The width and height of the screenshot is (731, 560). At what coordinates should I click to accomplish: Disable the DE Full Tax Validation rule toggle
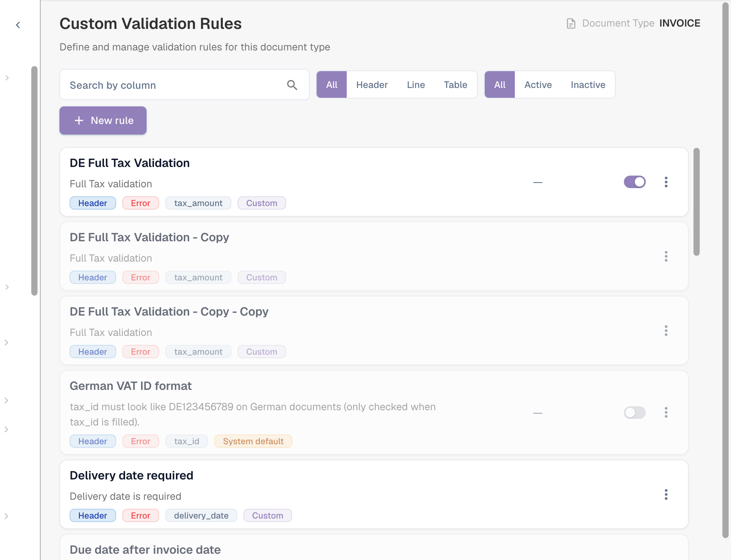point(634,182)
